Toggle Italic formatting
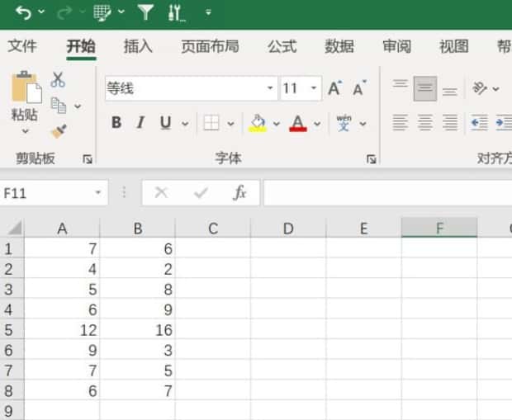 click(x=140, y=123)
